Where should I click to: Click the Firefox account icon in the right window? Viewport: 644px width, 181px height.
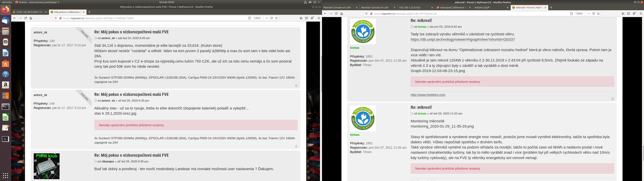634,14
